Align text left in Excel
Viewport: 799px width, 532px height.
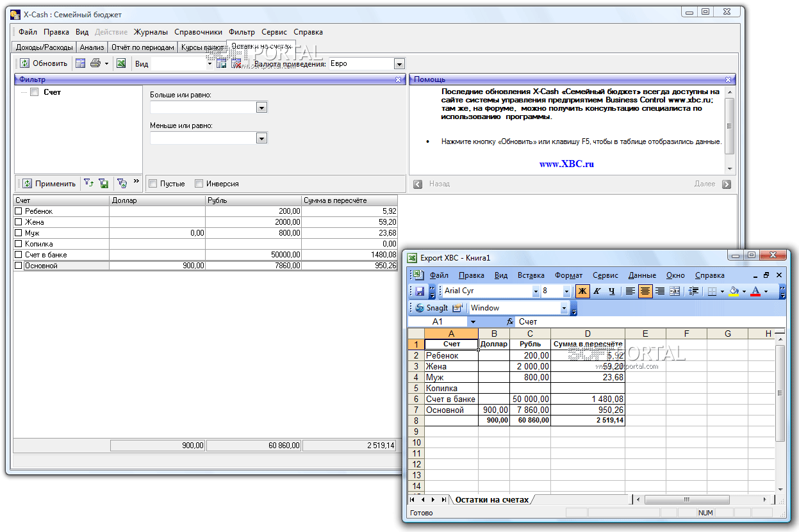coord(630,291)
